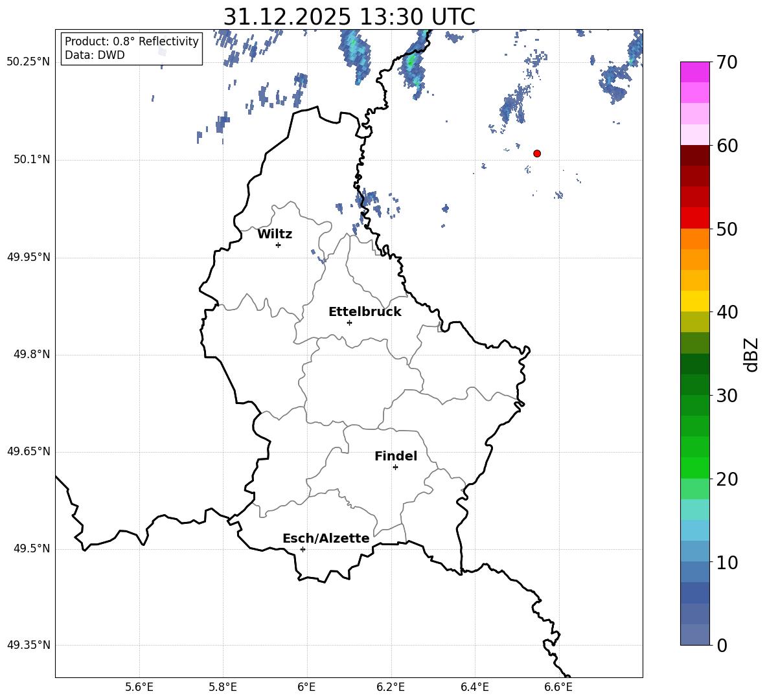The image size is (767, 700).
Task: Click the 0 colorbar tick label
Action: point(722,645)
